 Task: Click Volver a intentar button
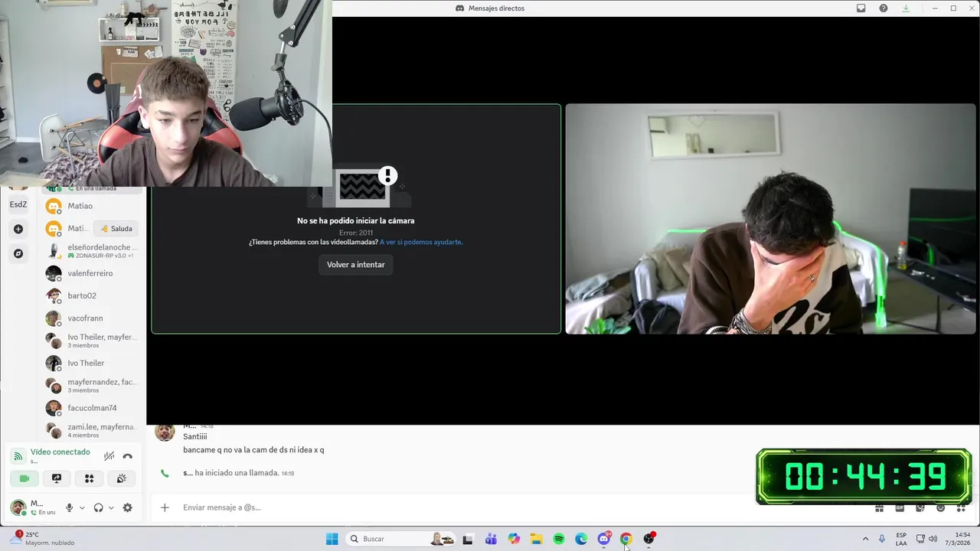(x=356, y=265)
